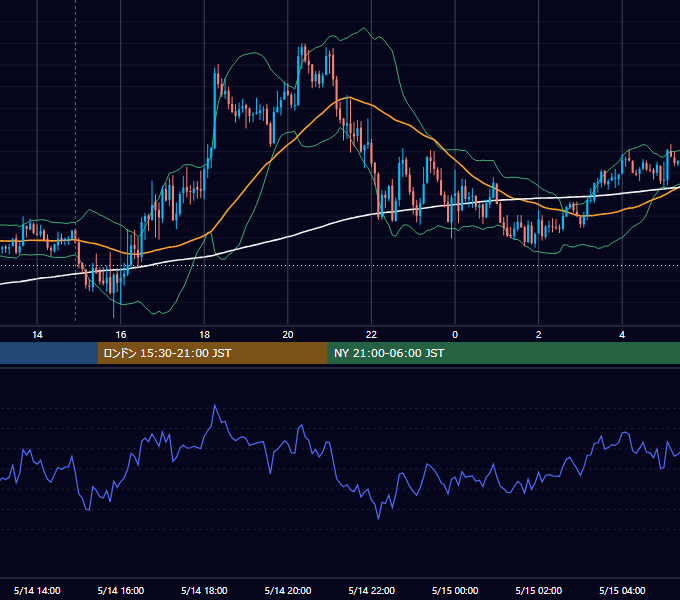Click the "5/14 22:00" indicator axis label
680x600 pixels.
point(372,590)
